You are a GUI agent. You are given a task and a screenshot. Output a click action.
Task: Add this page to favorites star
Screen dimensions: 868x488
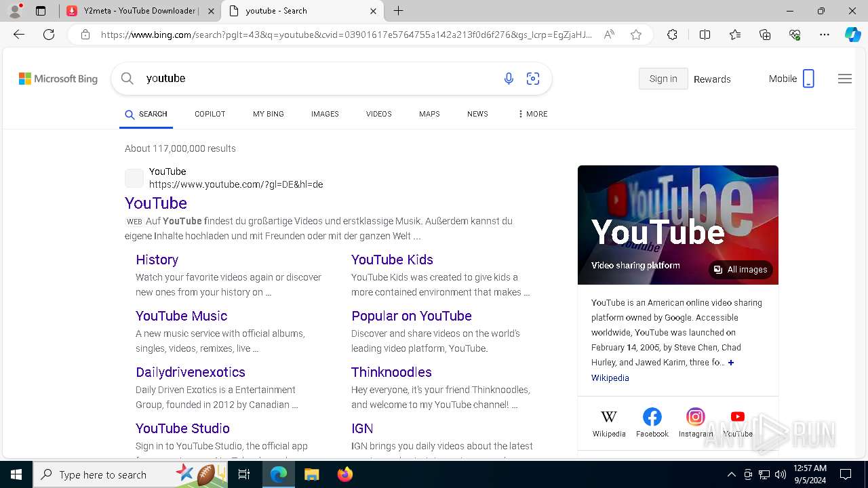pos(636,35)
